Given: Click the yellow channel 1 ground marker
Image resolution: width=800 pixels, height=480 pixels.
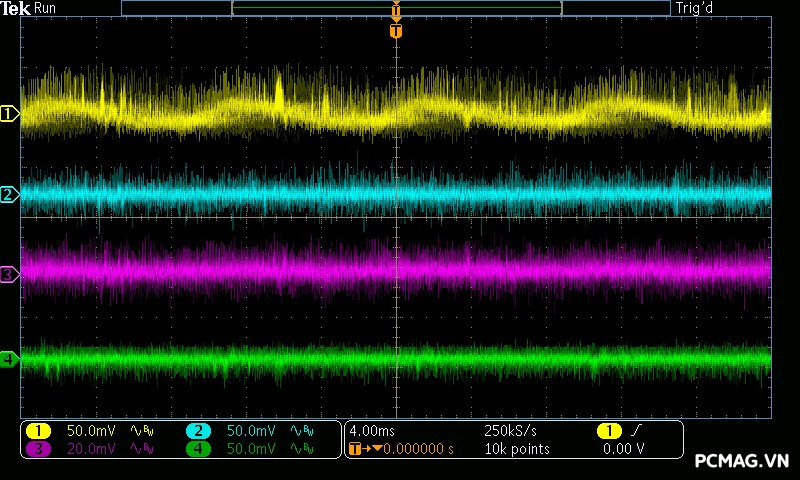Looking at the screenshot, I should coord(9,114).
